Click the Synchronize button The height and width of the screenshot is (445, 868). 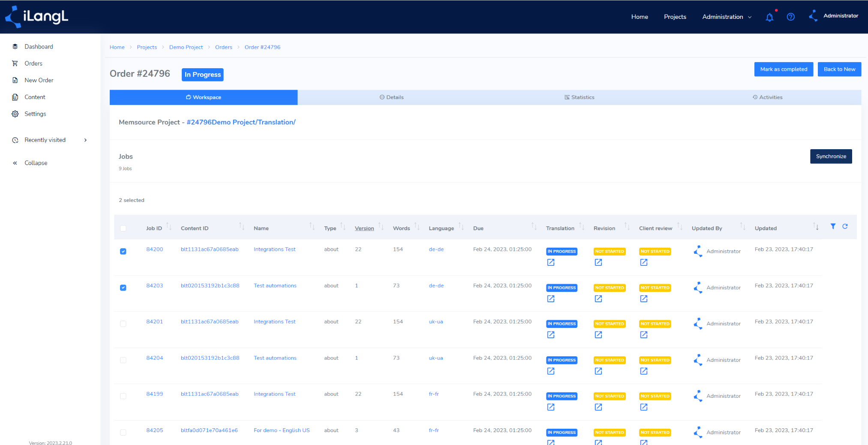831,156
